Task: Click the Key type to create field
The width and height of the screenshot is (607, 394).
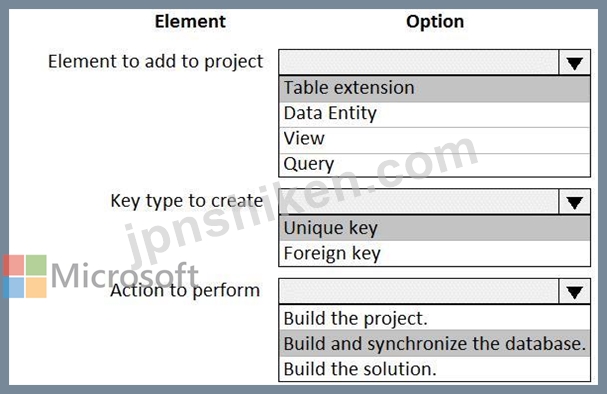Action: coord(419,202)
